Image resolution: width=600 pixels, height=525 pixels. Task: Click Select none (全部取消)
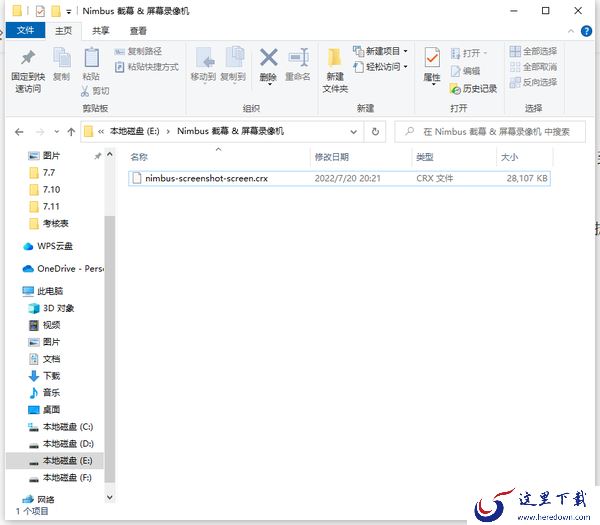pos(533,67)
